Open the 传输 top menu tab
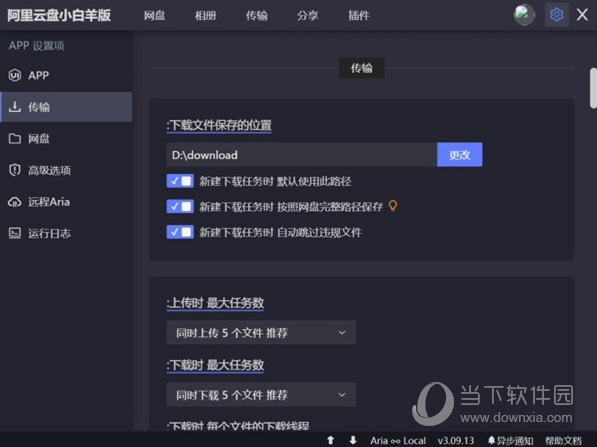597x447 pixels. [x=257, y=15]
